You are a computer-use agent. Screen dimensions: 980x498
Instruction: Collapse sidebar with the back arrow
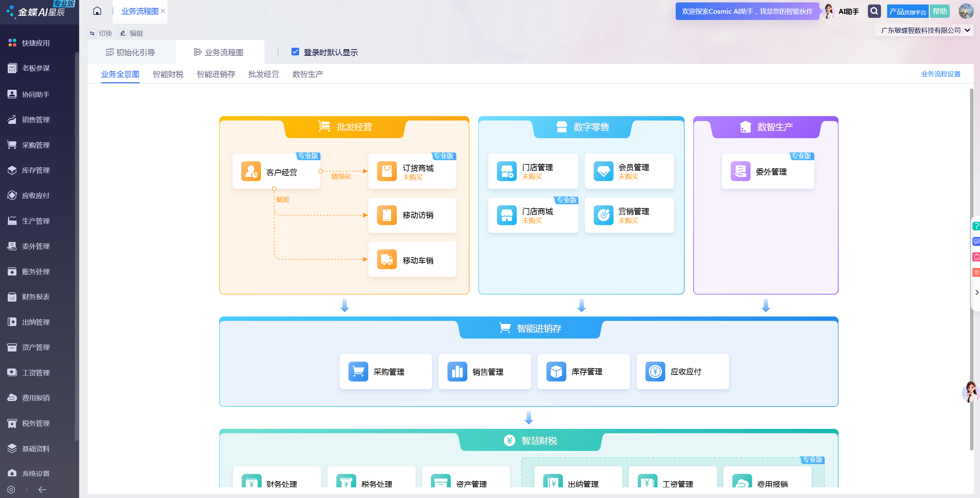pyautogui.click(x=42, y=490)
